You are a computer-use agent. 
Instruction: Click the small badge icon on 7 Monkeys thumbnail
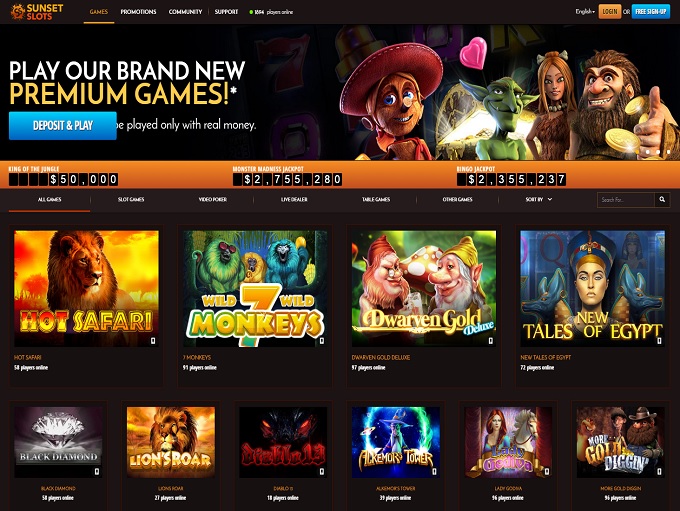pos(321,341)
